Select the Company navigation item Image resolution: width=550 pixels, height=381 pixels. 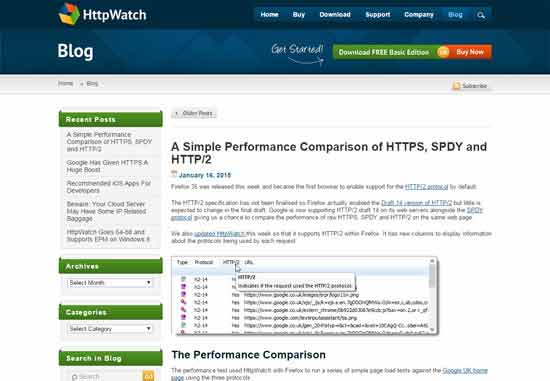(419, 15)
